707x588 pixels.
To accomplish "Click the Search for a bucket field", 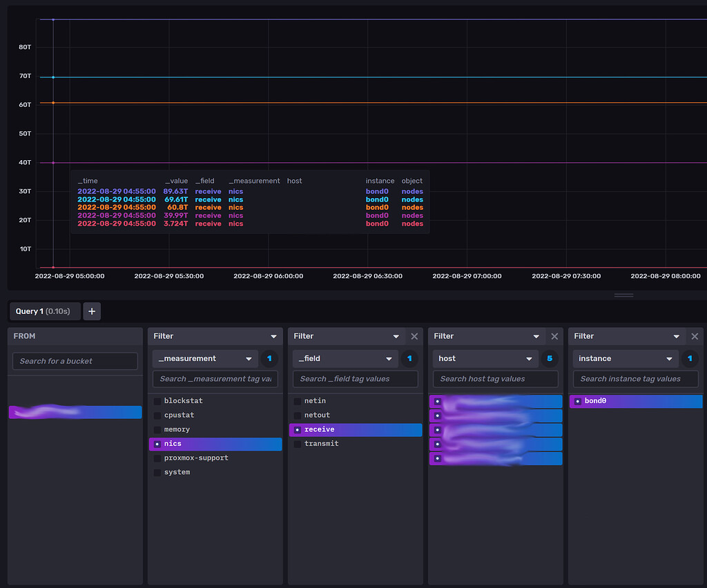I will (75, 361).
